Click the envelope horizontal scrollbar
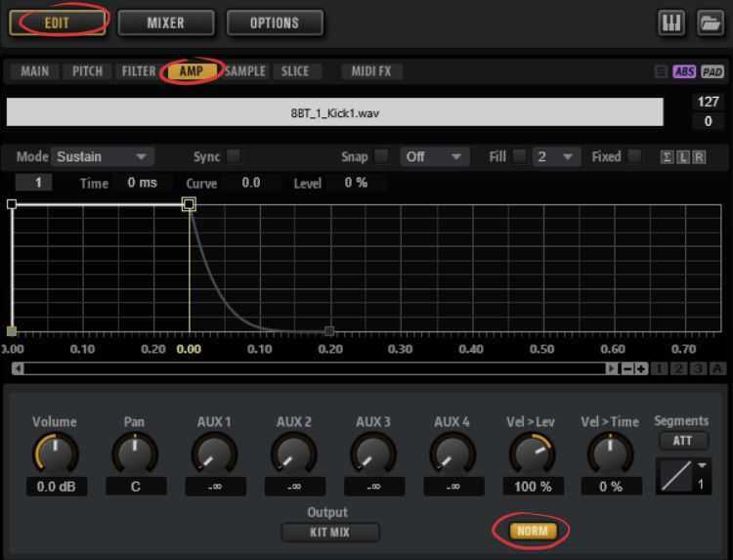Viewport: 733px width, 560px height. pyautogui.click(x=314, y=368)
